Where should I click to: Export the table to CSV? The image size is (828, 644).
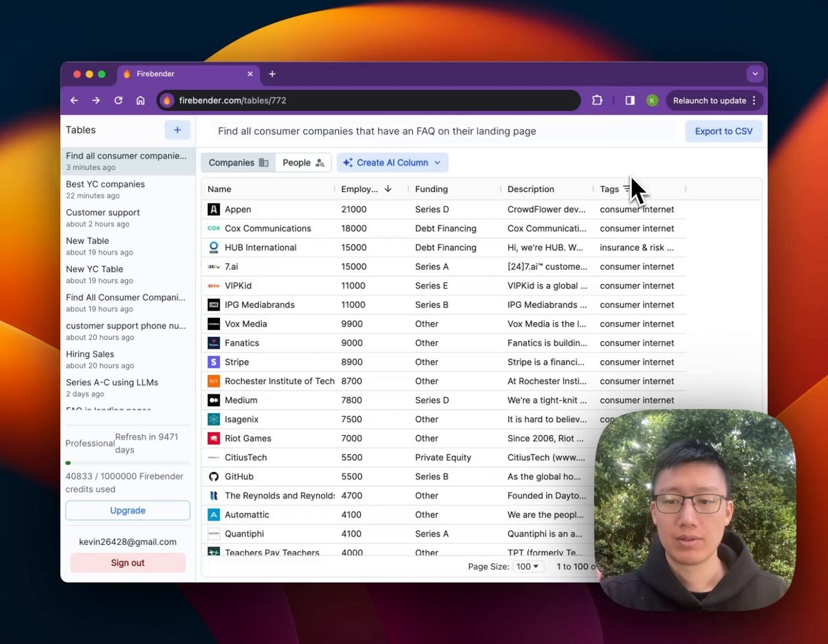click(723, 131)
